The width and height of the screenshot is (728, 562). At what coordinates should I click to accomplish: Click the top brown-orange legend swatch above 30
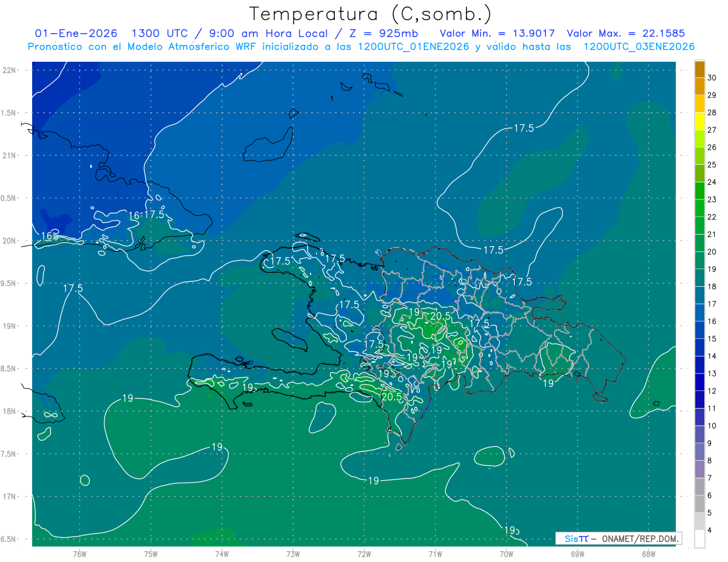tap(699, 69)
